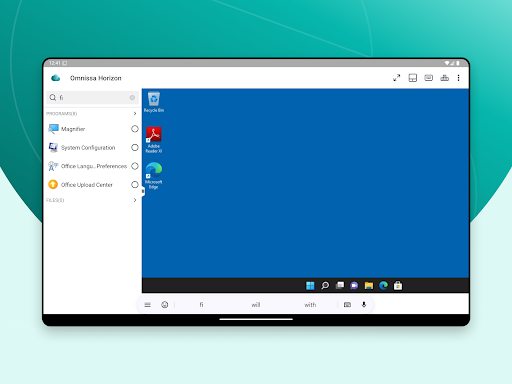This screenshot has height=384, width=512.
Task: Select Microsoft Edge desktop shortcut
Action: (154, 176)
